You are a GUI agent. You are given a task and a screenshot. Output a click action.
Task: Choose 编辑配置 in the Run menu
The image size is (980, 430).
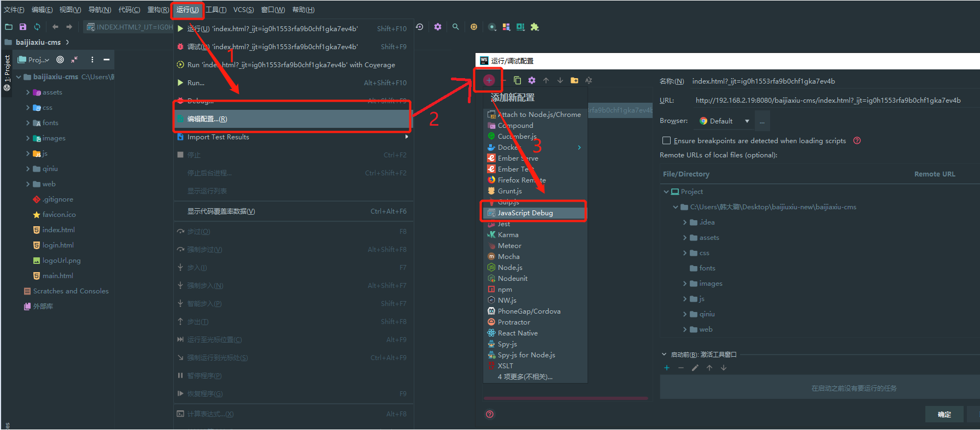(x=292, y=119)
